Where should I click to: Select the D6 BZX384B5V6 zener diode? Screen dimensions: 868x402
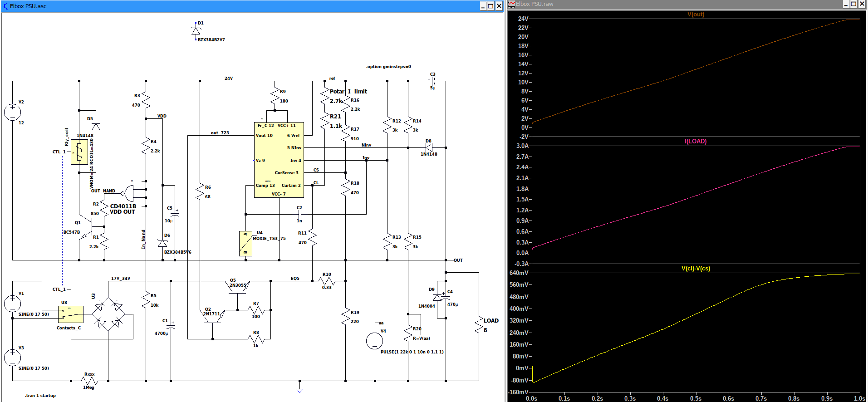[x=162, y=243]
